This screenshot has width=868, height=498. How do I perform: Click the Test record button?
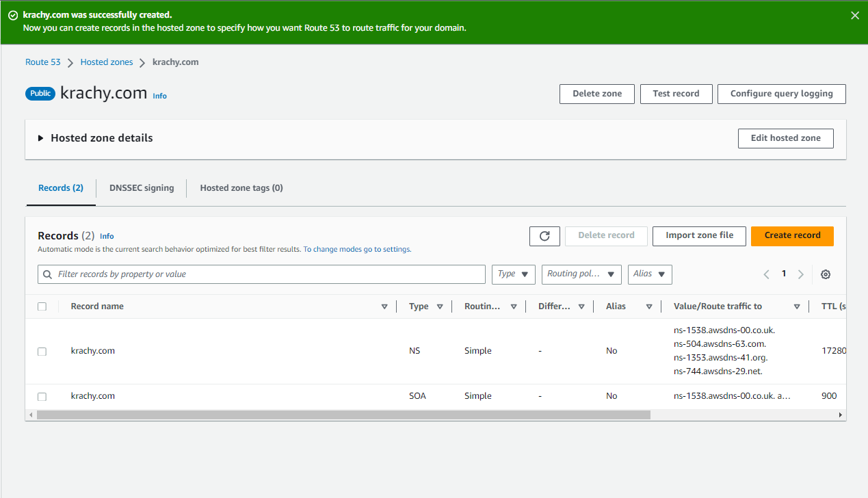click(676, 94)
